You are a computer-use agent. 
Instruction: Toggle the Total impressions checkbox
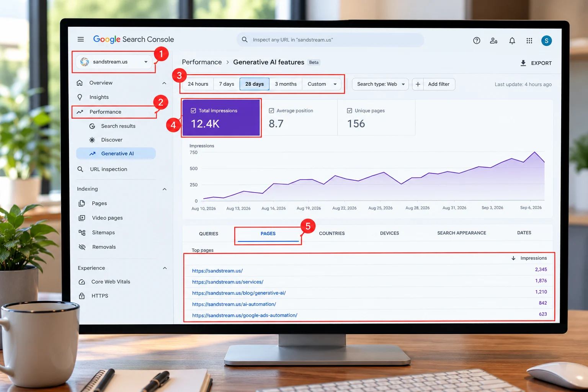tap(193, 111)
